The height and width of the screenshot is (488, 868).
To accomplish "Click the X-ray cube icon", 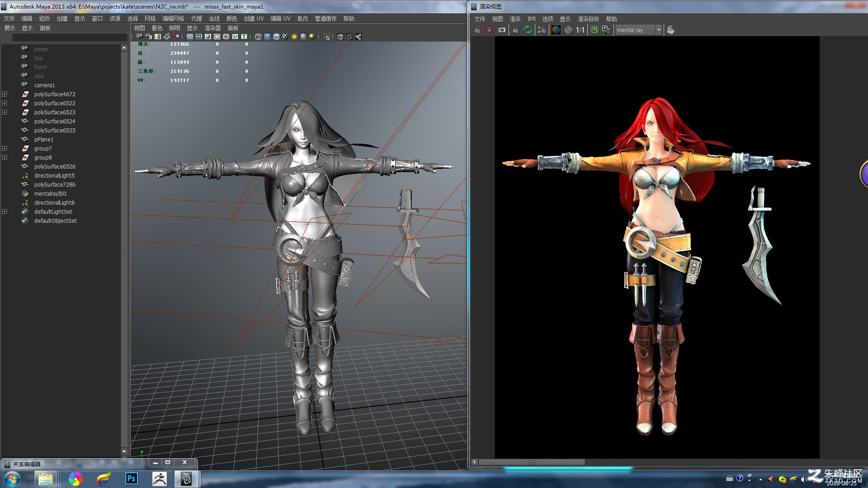I will tap(340, 37).
